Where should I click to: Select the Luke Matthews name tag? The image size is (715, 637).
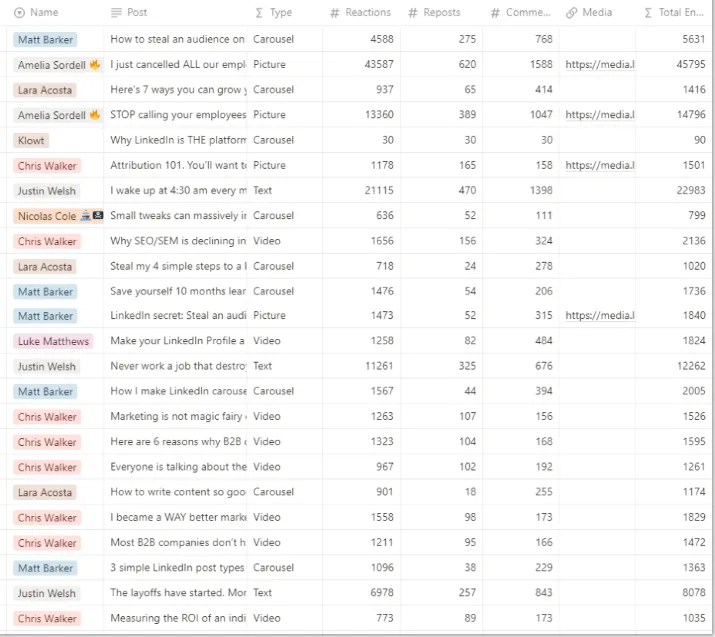click(x=53, y=342)
